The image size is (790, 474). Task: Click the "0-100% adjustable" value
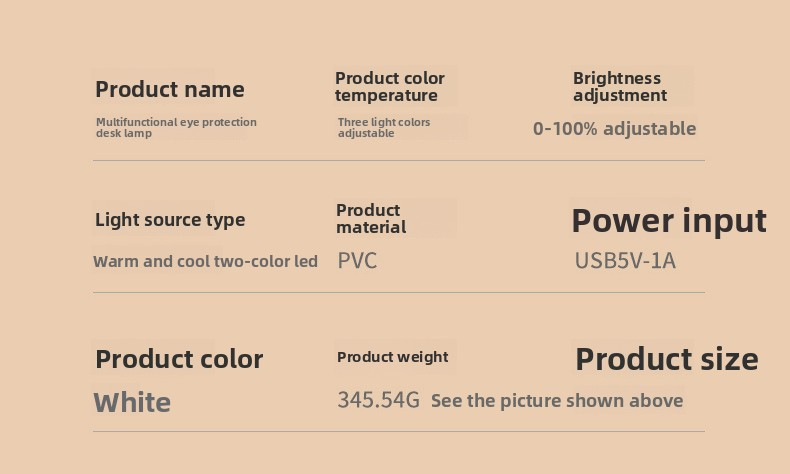pyautogui.click(x=614, y=128)
